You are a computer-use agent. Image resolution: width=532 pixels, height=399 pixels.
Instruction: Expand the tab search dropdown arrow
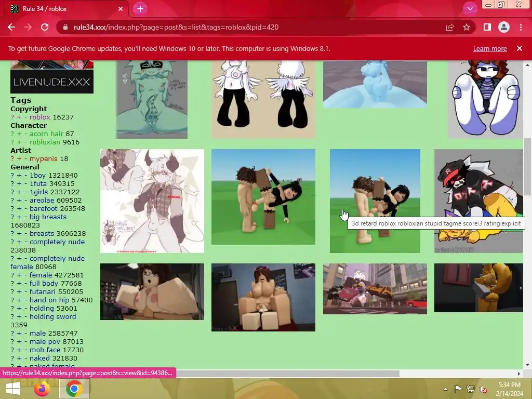pos(470,9)
